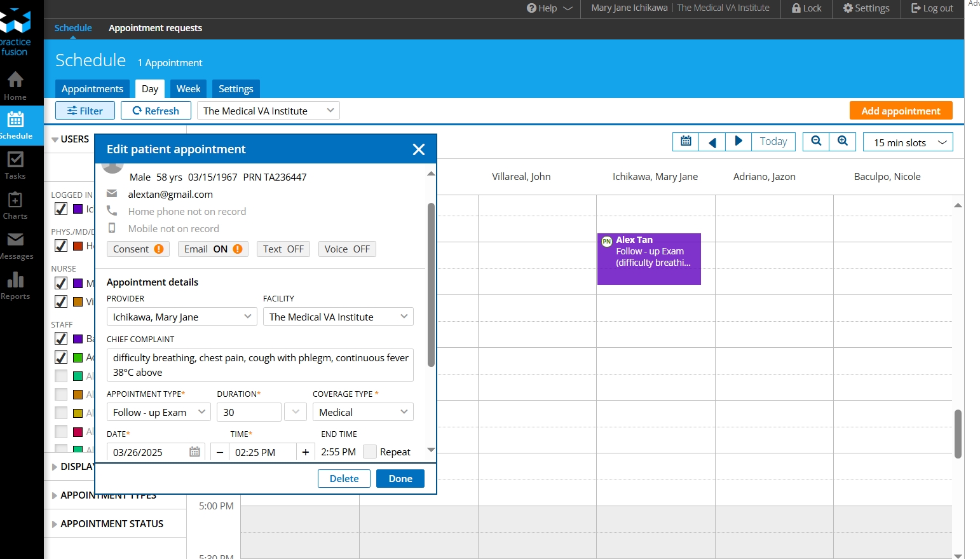Select the Day view tab
The width and height of the screenshot is (980, 559).
click(x=150, y=89)
